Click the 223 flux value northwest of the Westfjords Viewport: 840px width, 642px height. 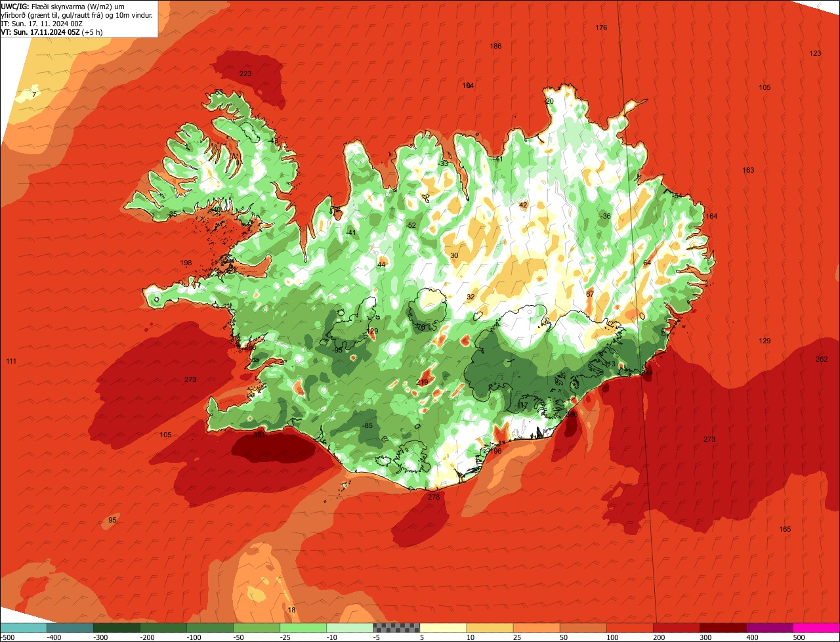click(245, 74)
